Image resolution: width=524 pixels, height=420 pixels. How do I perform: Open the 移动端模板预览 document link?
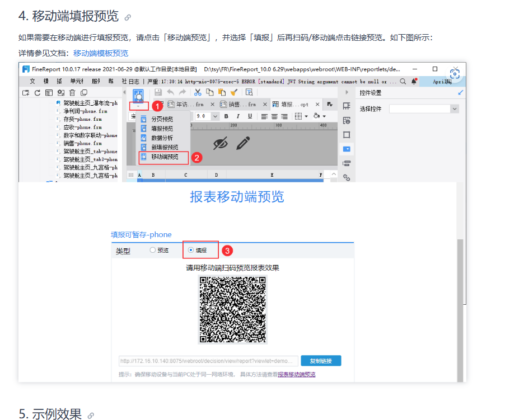coord(101,54)
